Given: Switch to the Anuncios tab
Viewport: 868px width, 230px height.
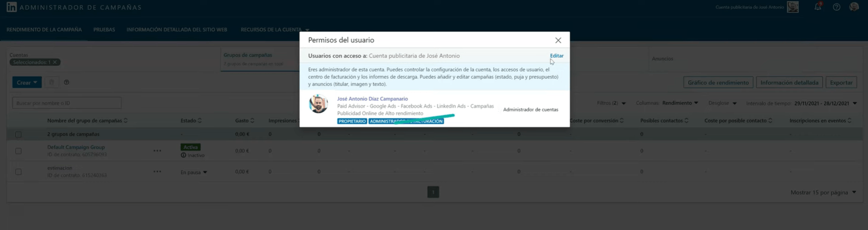Looking at the screenshot, I should click(x=662, y=59).
